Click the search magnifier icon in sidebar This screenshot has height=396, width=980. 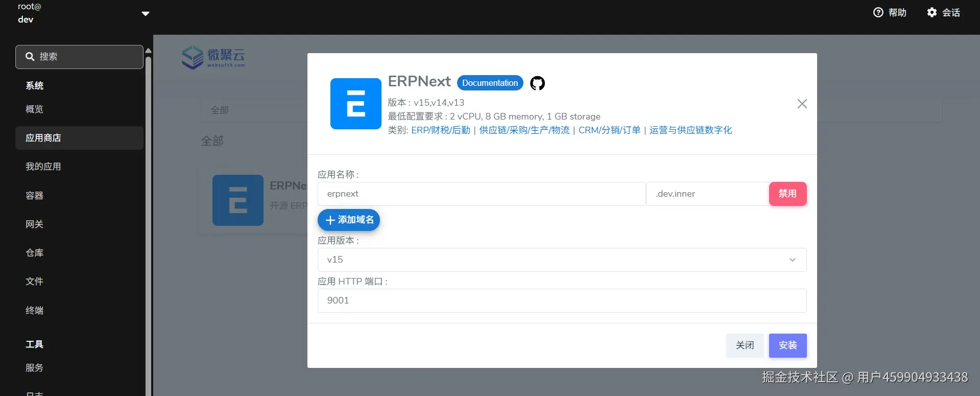pos(30,57)
